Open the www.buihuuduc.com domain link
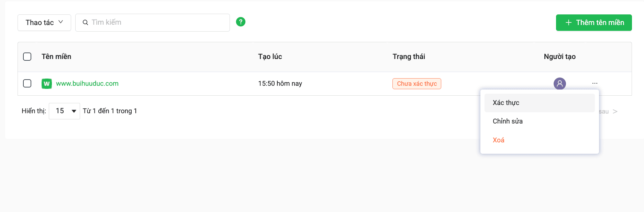644x212 pixels. pos(87,83)
